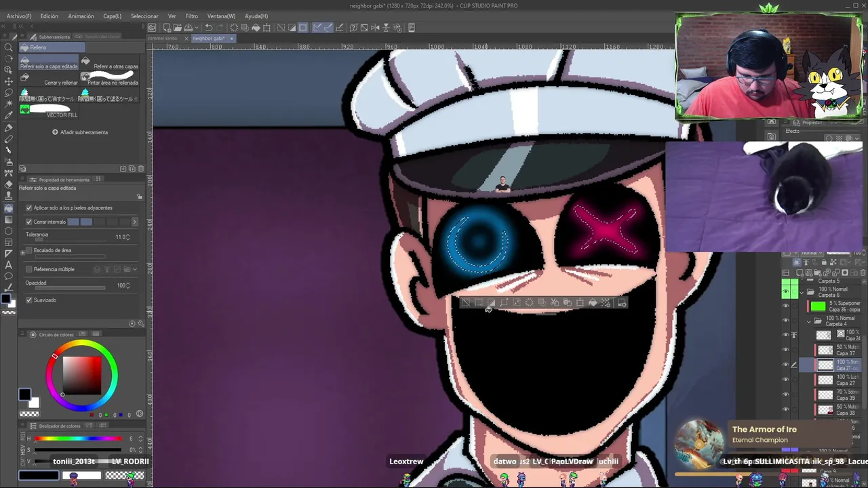
Task: Toggle visibility of Carpeta 6 folder
Action: pyautogui.click(x=786, y=292)
